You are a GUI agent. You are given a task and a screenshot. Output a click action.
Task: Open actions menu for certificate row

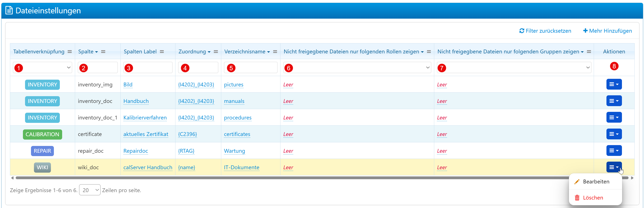(614, 134)
